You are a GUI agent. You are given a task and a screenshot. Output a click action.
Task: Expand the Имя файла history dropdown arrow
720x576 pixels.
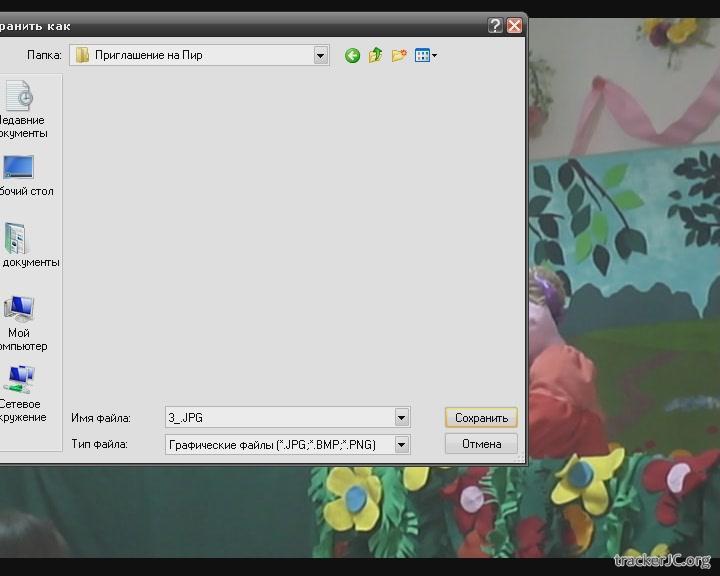pos(402,417)
